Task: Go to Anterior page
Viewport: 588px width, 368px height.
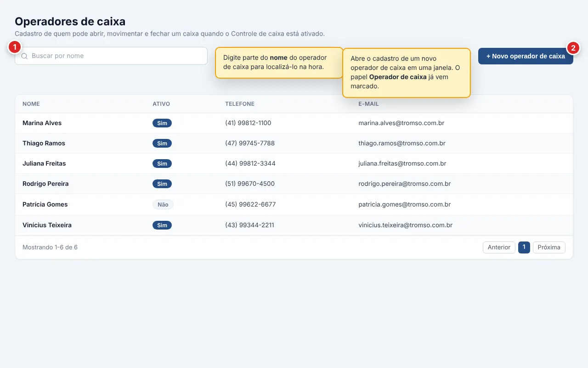Action: [x=499, y=247]
